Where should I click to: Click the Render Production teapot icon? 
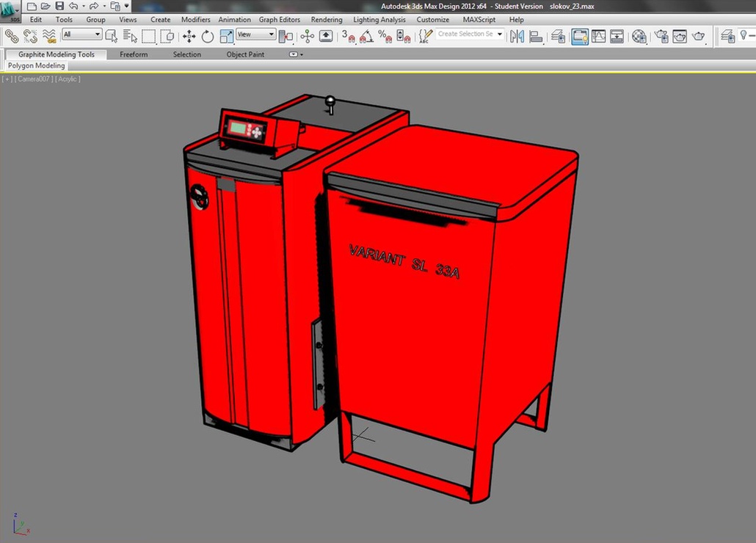(x=698, y=36)
